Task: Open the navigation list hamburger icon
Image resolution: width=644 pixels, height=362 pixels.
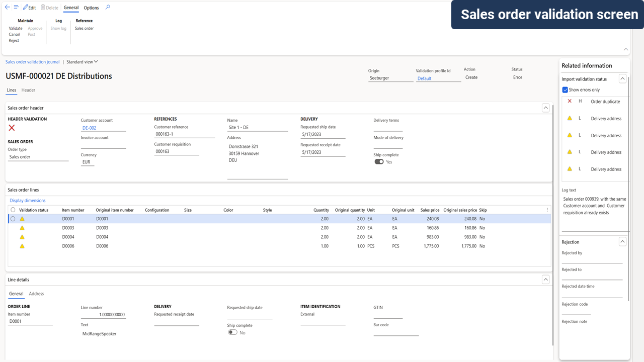Action: (x=16, y=8)
